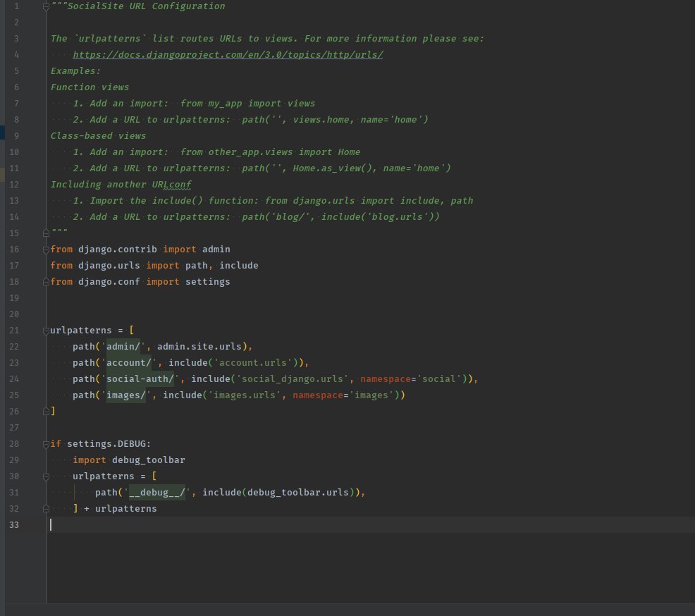Image resolution: width=695 pixels, height=616 pixels.
Task: Click the imported name 'settings' on line 18
Action: pyautogui.click(x=207, y=282)
